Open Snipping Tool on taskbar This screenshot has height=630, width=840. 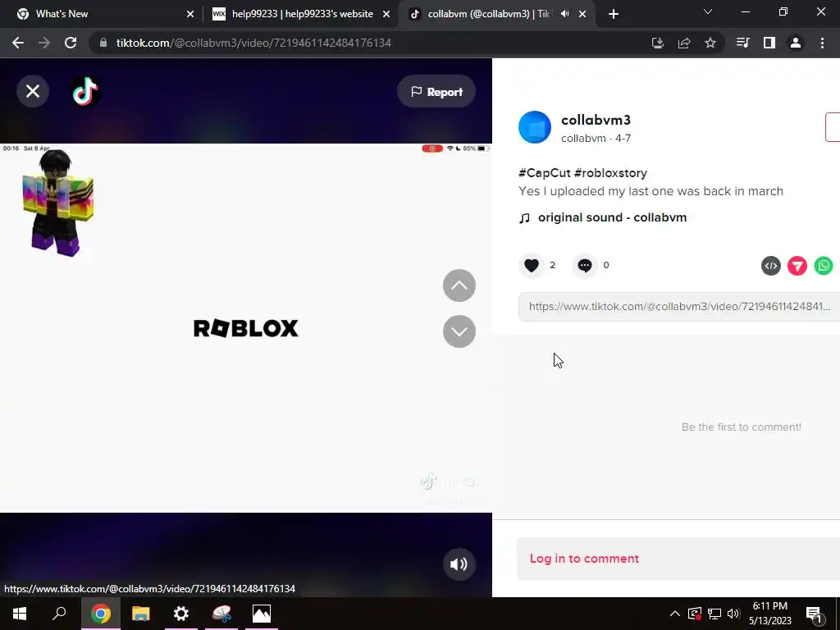(x=221, y=614)
